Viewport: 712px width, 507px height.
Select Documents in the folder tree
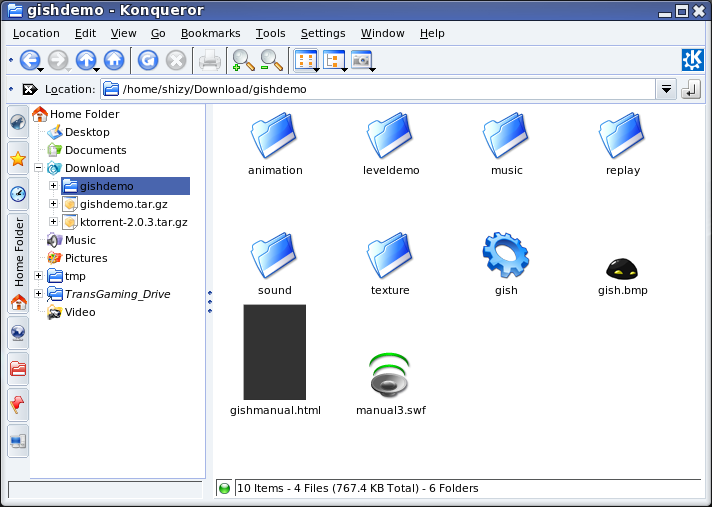[95, 150]
